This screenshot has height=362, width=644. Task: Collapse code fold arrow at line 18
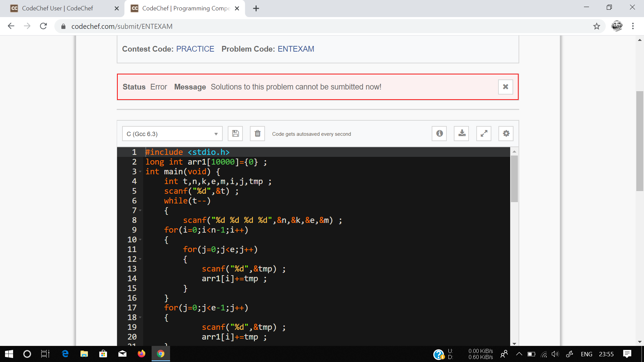pyautogui.click(x=140, y=317)
